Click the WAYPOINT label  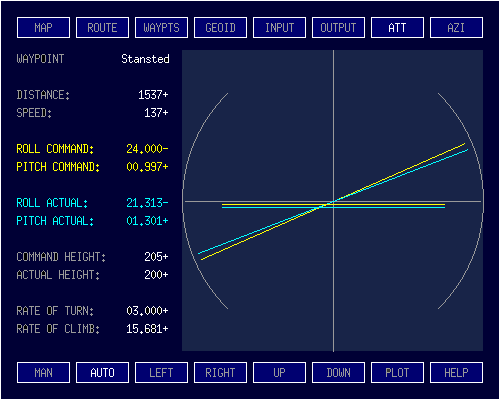click(x=40, y=59)
